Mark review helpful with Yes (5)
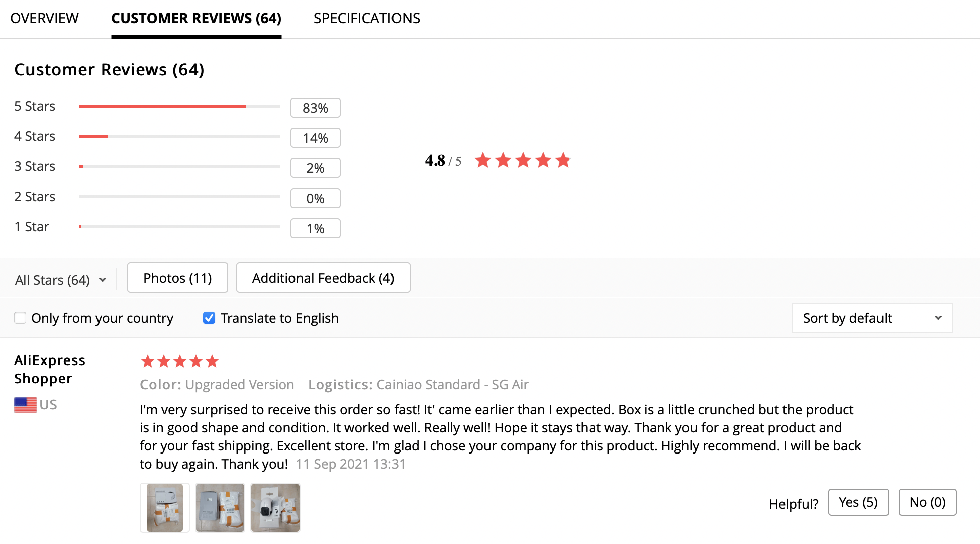The image size is (980, 544). click(x=858, y=502)
